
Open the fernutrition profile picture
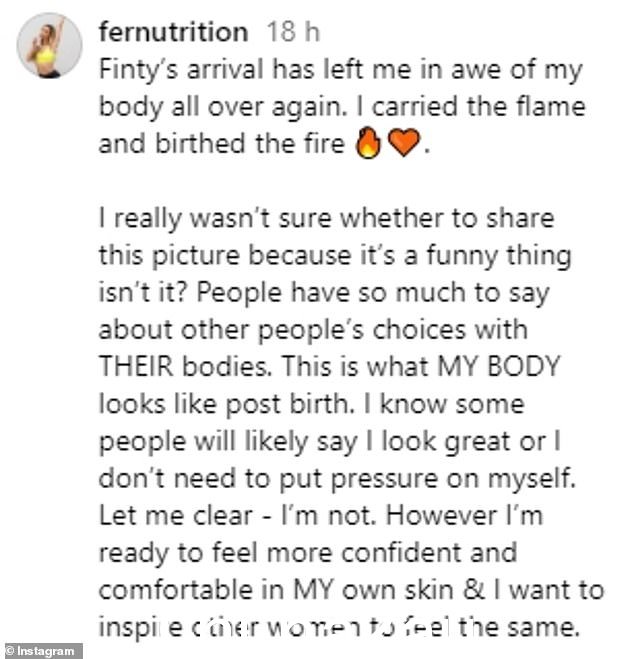pyautogui.click(x=49, y=45)
